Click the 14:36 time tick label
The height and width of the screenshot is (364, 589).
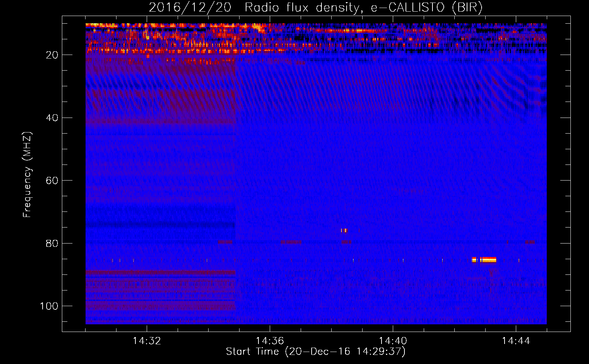(270, 341)
